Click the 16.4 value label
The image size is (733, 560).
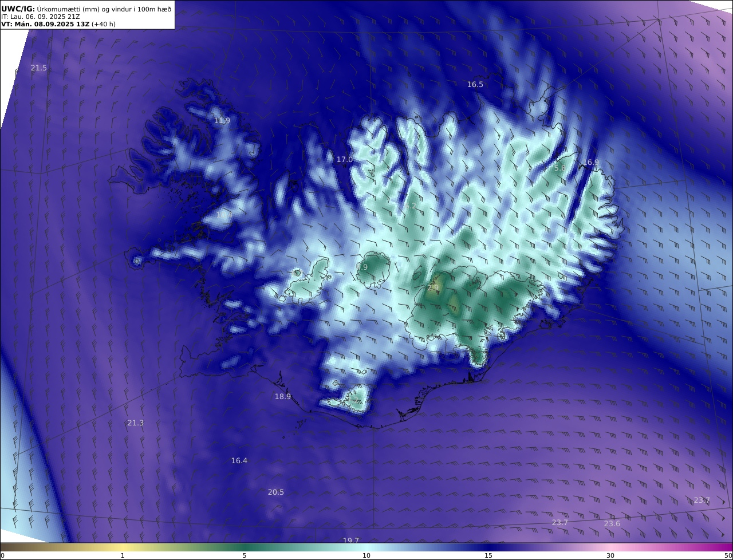[x=239, y=461]
